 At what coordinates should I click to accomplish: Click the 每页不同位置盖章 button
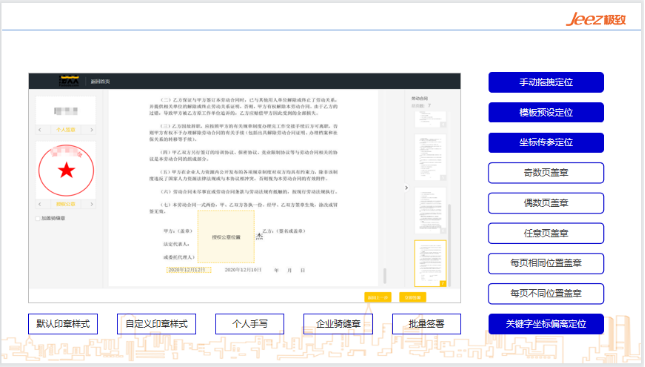click(546, 293)
